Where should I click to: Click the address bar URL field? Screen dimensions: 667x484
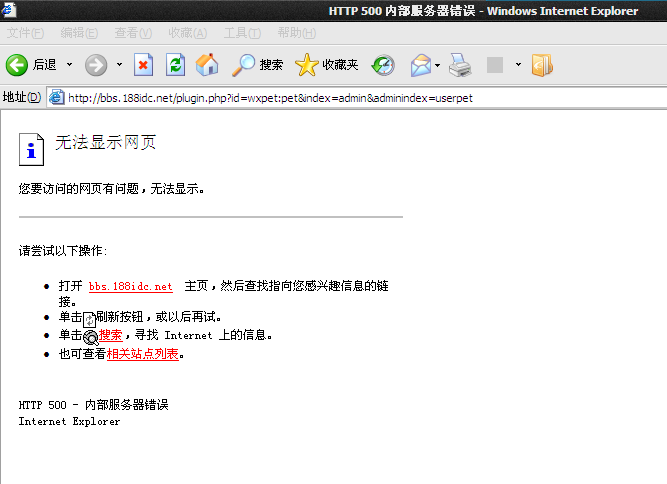point(356,98)
